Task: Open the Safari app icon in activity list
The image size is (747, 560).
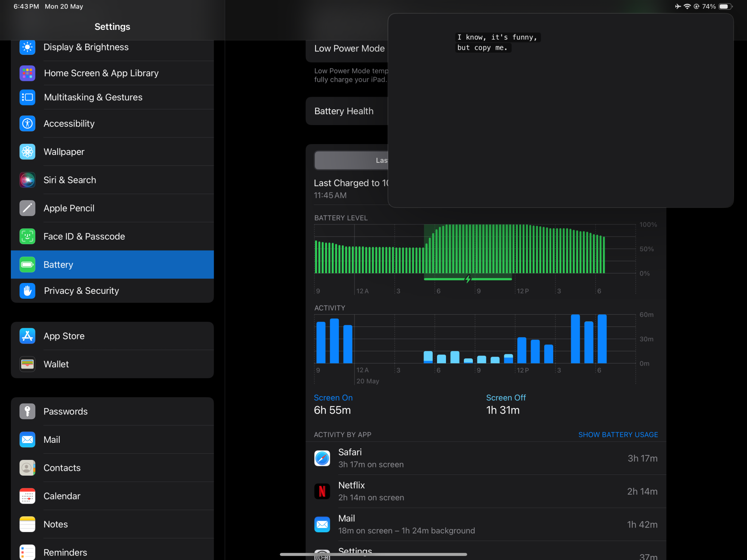Action: [322, 458]
